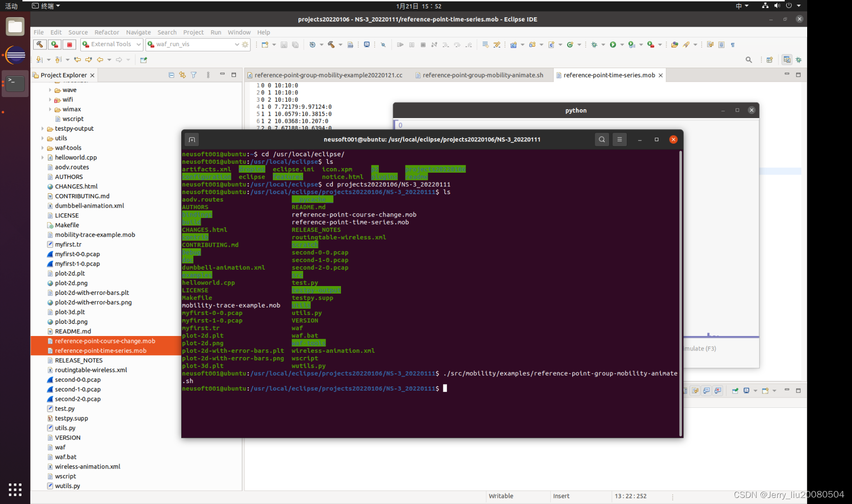The image size is (852, 504).
Task: Click the magnifier Search icon in toolbar
Action: point(749,60)
